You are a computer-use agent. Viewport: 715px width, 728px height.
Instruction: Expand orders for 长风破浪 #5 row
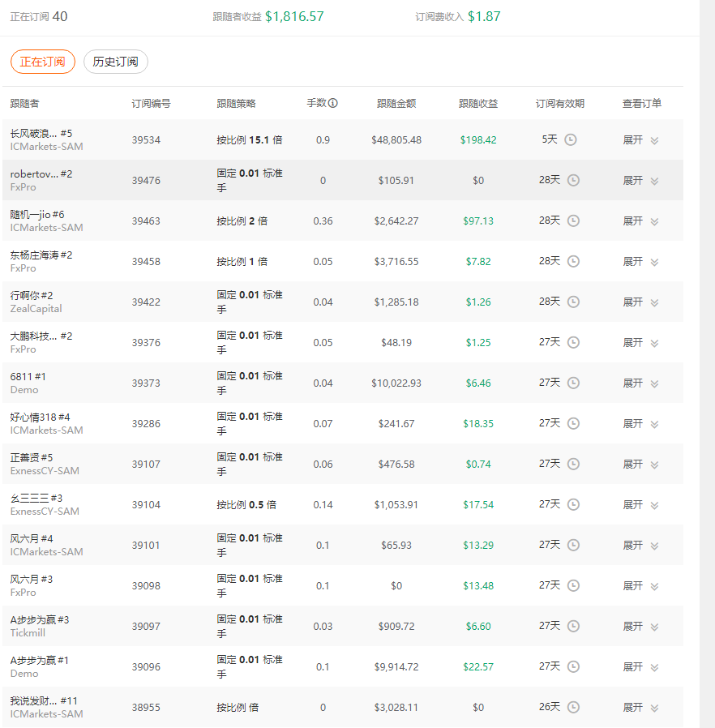pyautogui.click(x=640, y=140)
